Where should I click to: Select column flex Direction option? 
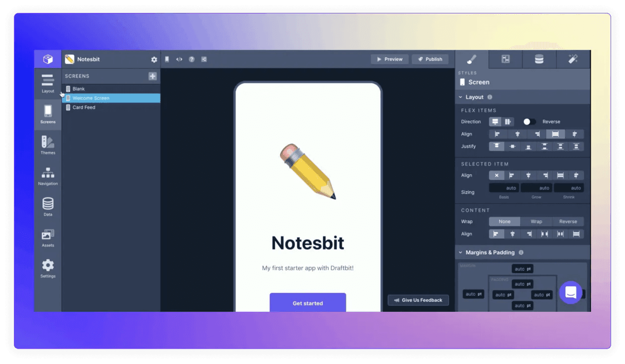(x=495, y=122)
